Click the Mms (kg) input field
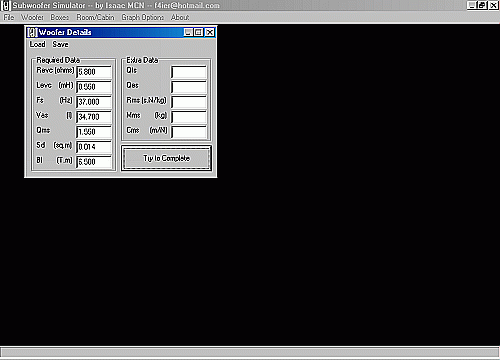 pos(189,117)
